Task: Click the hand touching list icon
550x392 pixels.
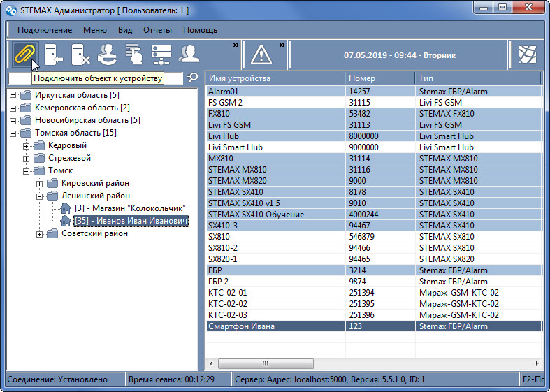Action: coord(134,55)
